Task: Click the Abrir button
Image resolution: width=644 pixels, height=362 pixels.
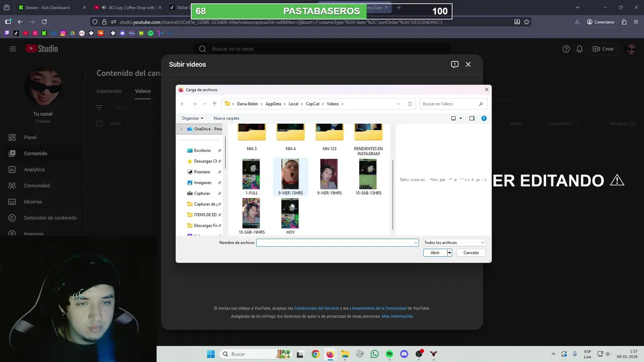Action: [x=435, y=253]
